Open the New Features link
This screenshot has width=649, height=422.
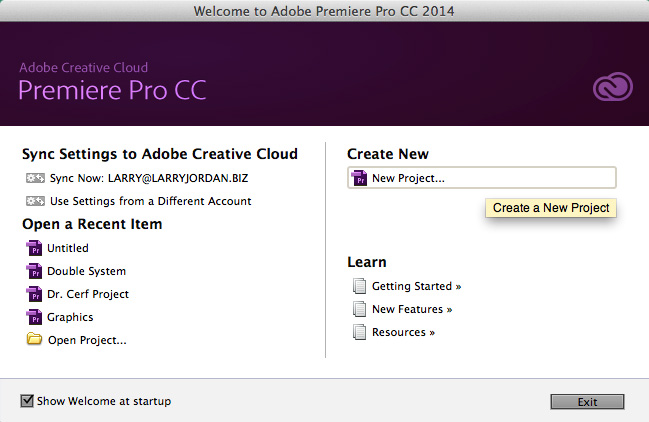[x=412, y=309]
